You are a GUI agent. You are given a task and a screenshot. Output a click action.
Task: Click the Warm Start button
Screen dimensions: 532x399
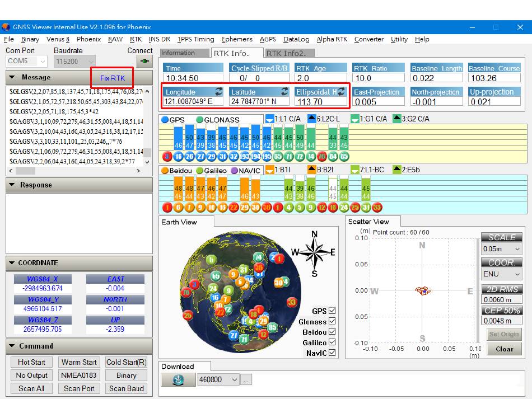tap(79, 363)
